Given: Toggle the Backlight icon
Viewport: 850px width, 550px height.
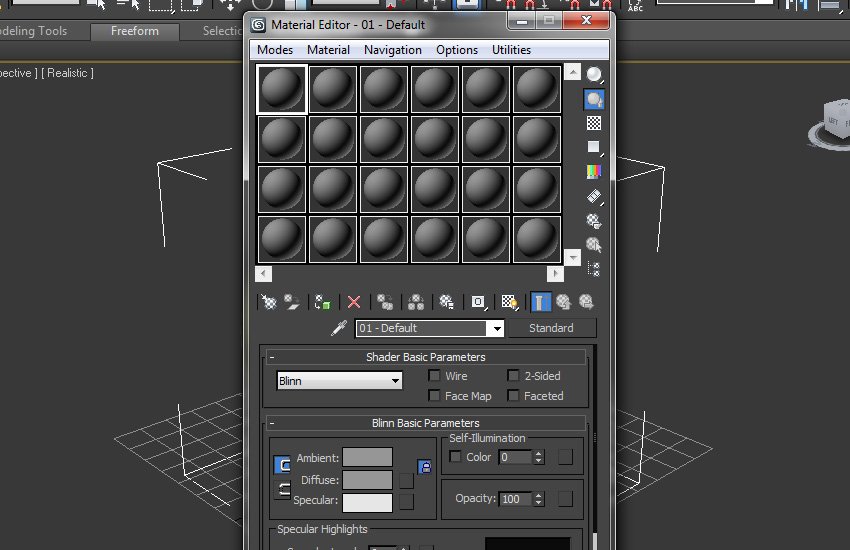Looking at the screenshot, I should point(594,100).
